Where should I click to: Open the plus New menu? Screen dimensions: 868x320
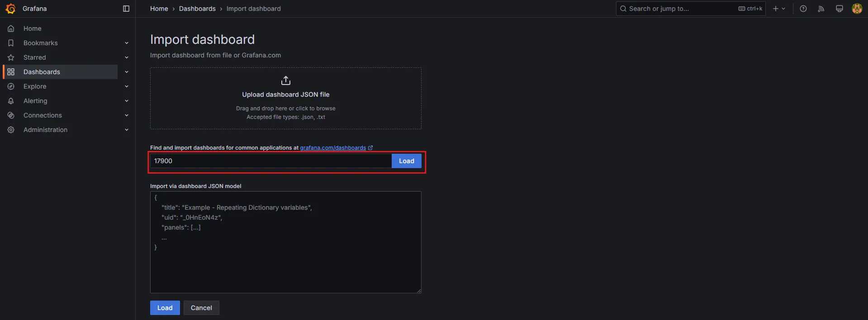[x=779, y=9]
